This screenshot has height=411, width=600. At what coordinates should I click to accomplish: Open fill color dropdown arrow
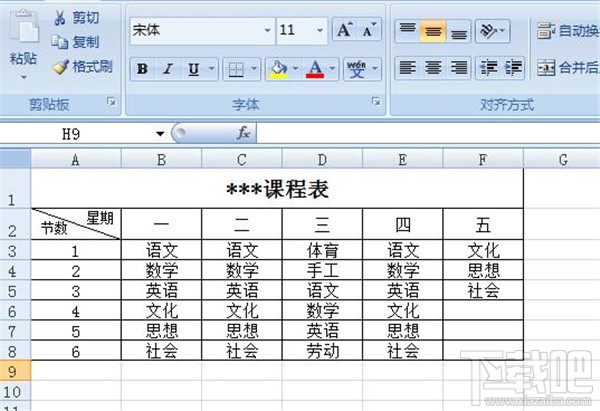[295, 69]
